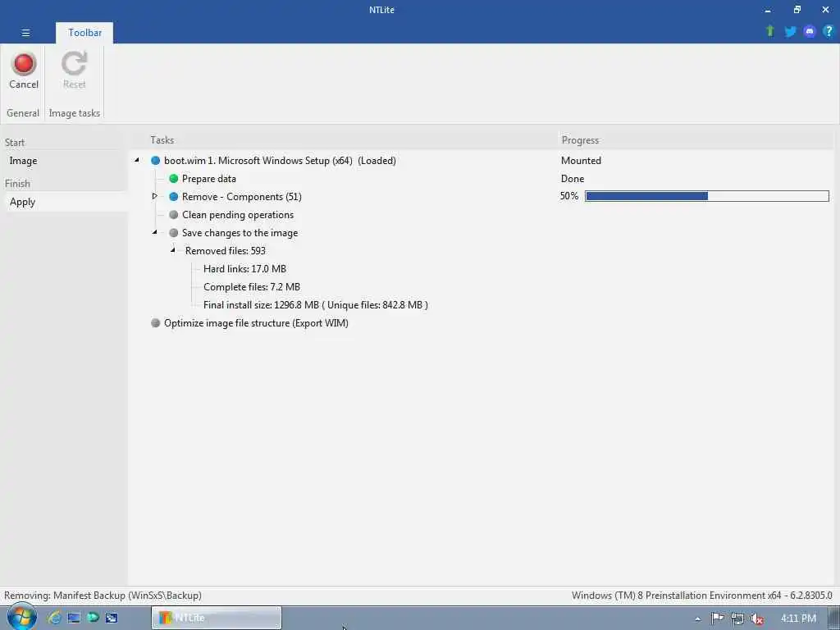Click the green update arrow icon
This screenshot has width=840, height=630.
point(769,31)
